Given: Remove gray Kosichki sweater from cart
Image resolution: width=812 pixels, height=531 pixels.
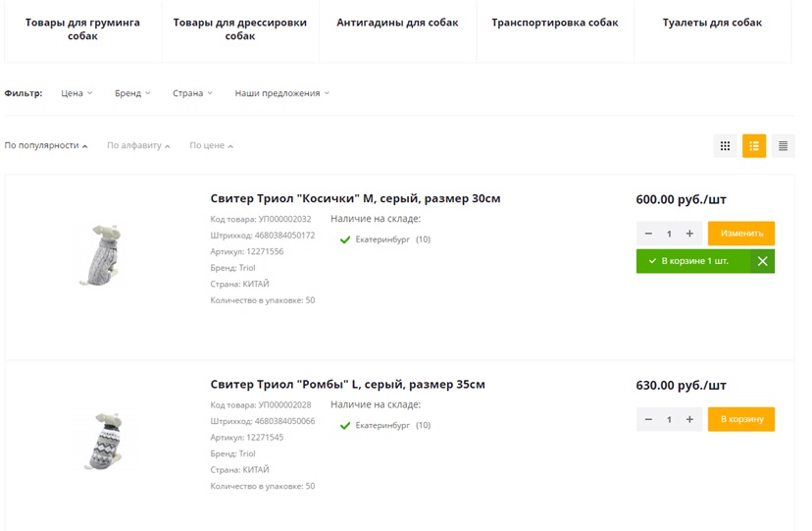Looking at the screenshot, I should pyautogui.click(x=762, y=261).
